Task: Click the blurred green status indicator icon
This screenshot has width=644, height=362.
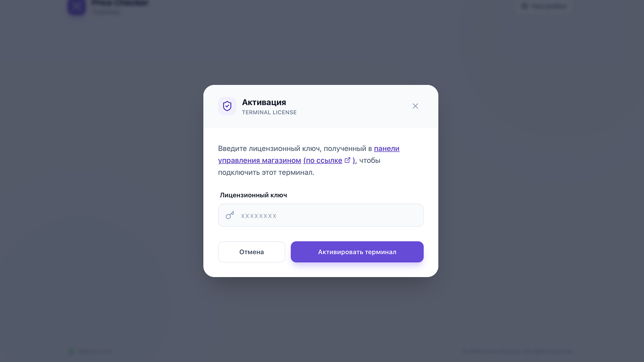Action: (x=71, y=351)
